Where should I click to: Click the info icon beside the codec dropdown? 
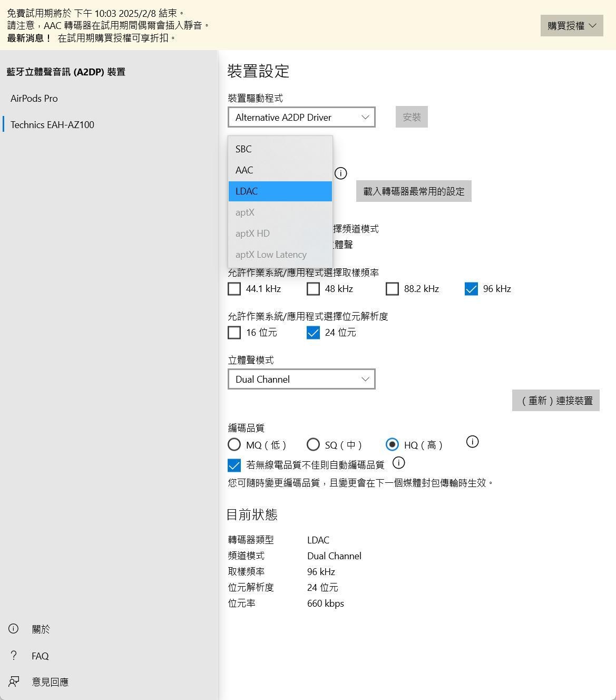[341, 173]
